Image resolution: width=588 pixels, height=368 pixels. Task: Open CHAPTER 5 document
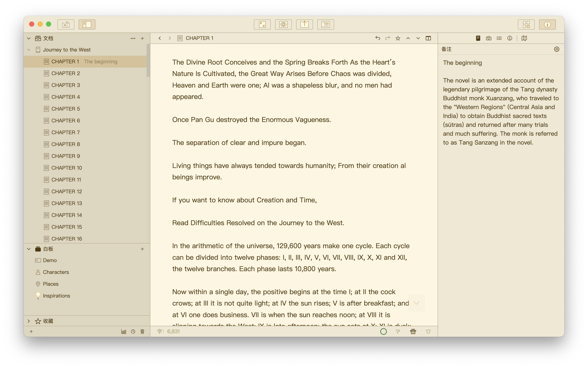(x=85, y=109)
